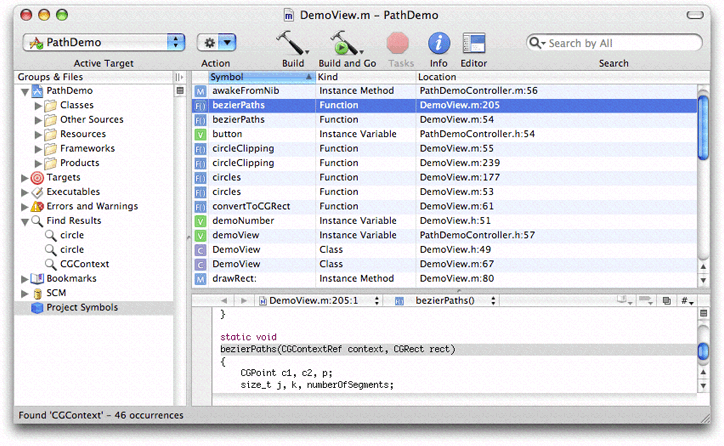The height and width of the screenshot is (446, 724).
Task: Click the Tasks stop sign icon
Action: [x=399, y=42]
